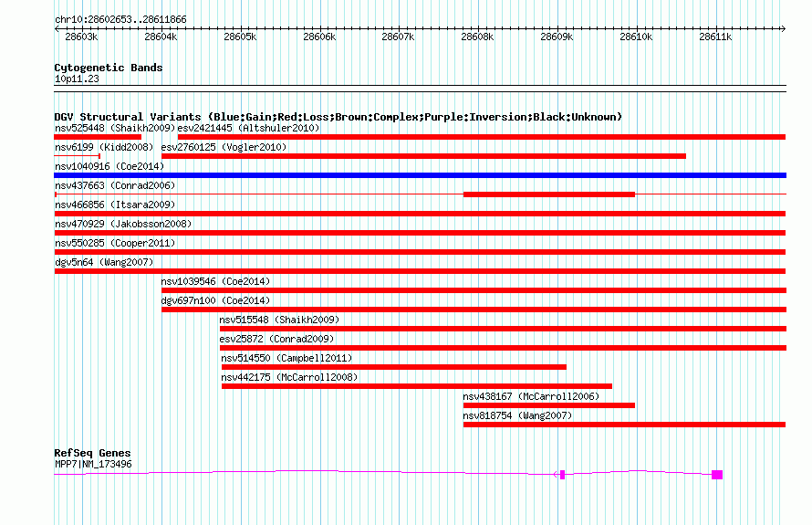This screenshot has width=812, height=525.
Task: Open the nsv514550 (Campbell2011) label
Action: [x=286, y=358]
